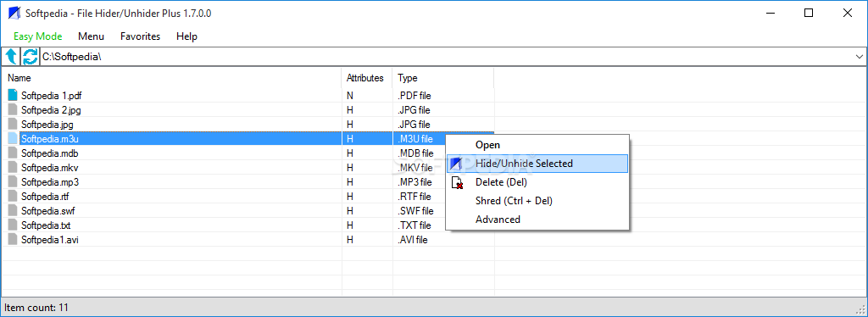Select the file Softpedia 1.pdf
The image size is (868, 317).
[x=51, y=95]
